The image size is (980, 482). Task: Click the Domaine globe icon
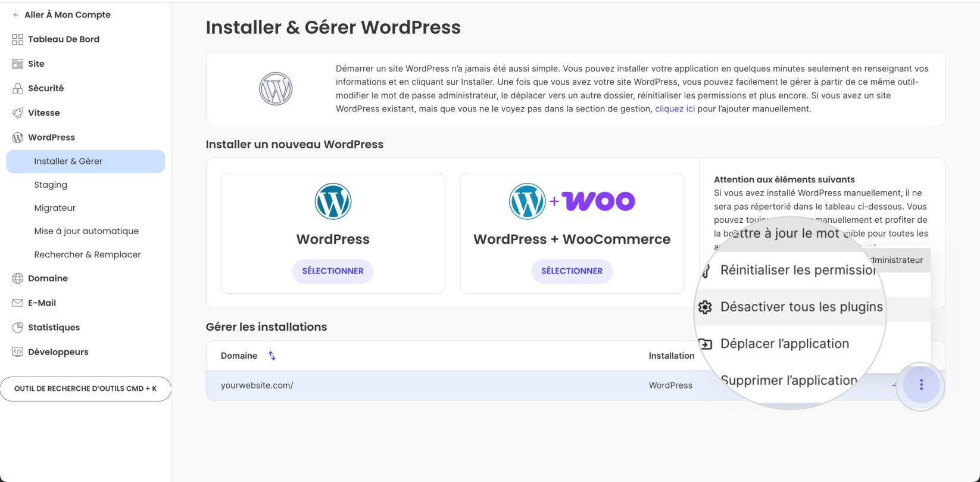18,278
